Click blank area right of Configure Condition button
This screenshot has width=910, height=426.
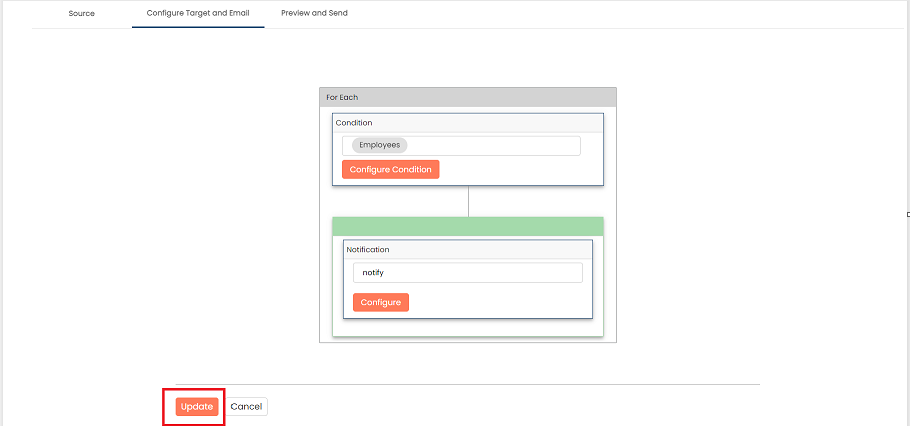click(519, 169)
